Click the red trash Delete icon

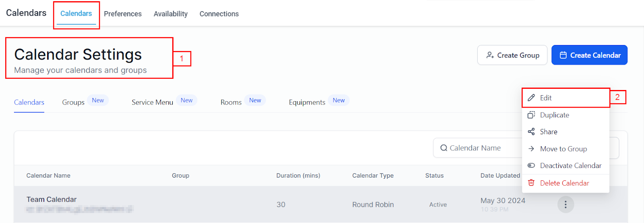point(531,183)
